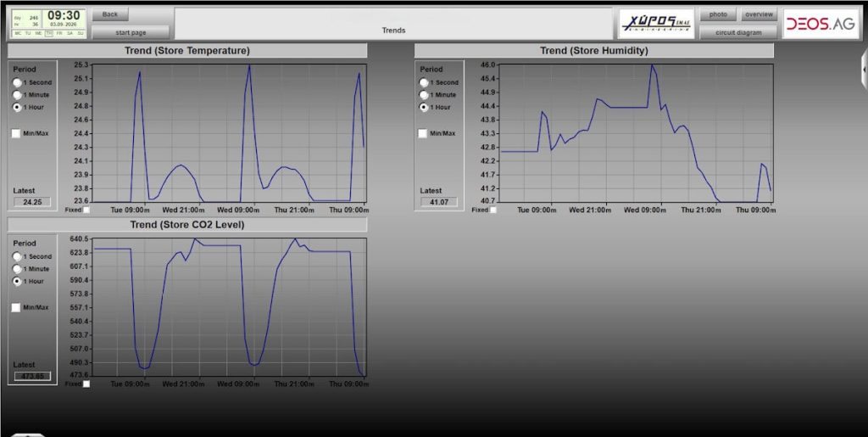Click the highlighted TH weekday indicator
The image size is (868, 437).
[49, 33]
